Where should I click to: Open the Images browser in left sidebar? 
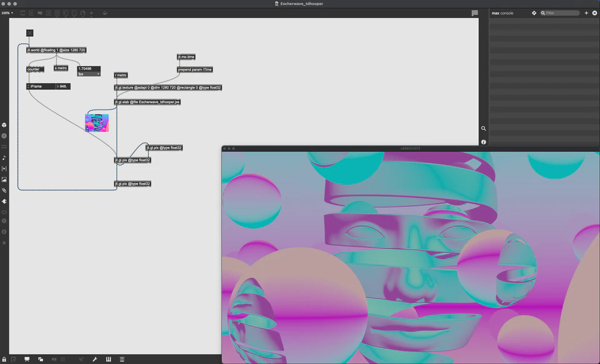tap(4, 179)
